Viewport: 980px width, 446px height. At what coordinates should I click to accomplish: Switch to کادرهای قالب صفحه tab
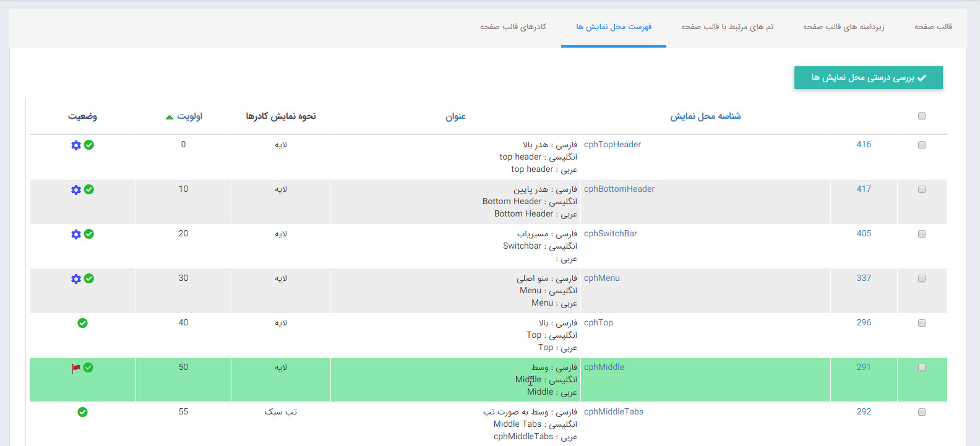coord(513,27)
